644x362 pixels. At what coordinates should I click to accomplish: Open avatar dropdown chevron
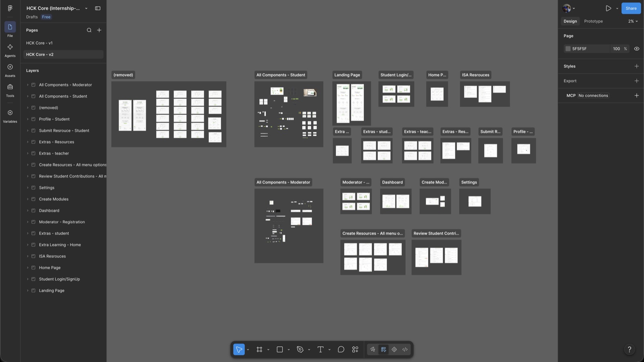574,8
